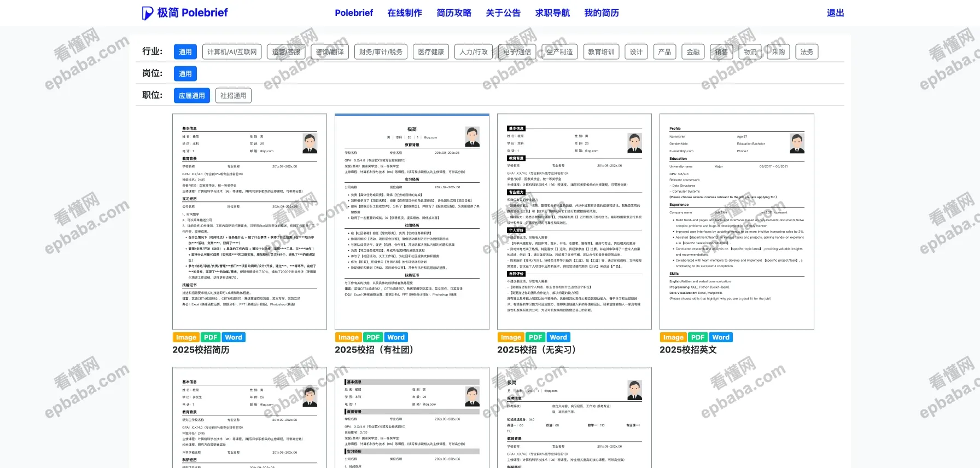Viewport: 980px width, 468px height.
Task: Open the 2025校招英文 template thumbnail
Action: (737, 222)
